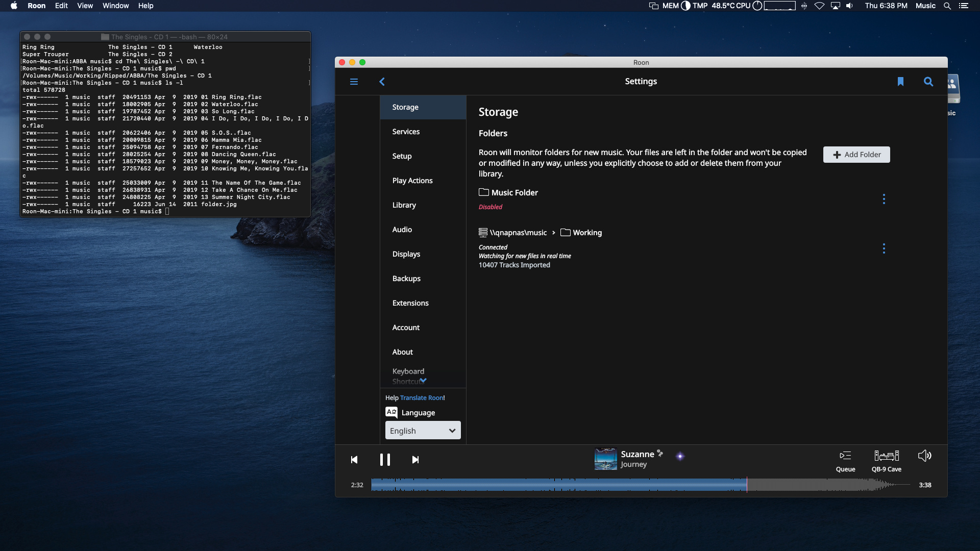The height and width of the screenshot is (551, 980).
Task: Click the Music user menu bar item
Action: (x=925, y=6)
